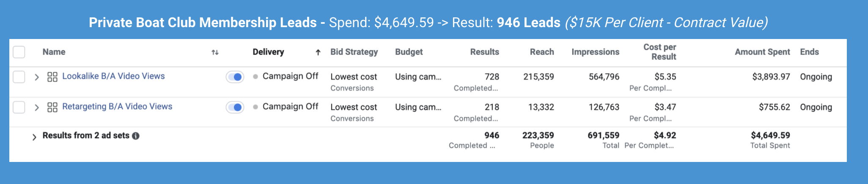This screenshot has height=184, width=868.
Task: Expand the Lookalike B/A Video Views row chevron
Action: (x=37, y=77)
